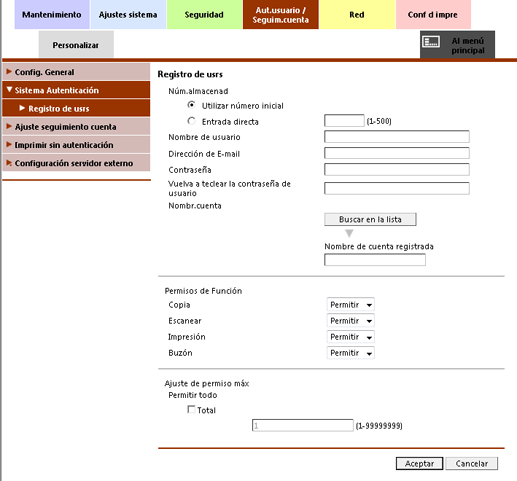Open the Copia permission dropdown
517x481 pixels.
pos(350,305)
